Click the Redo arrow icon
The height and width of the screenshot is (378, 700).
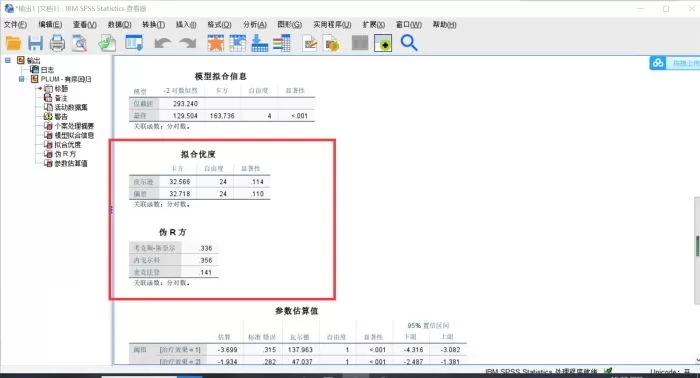188,43
